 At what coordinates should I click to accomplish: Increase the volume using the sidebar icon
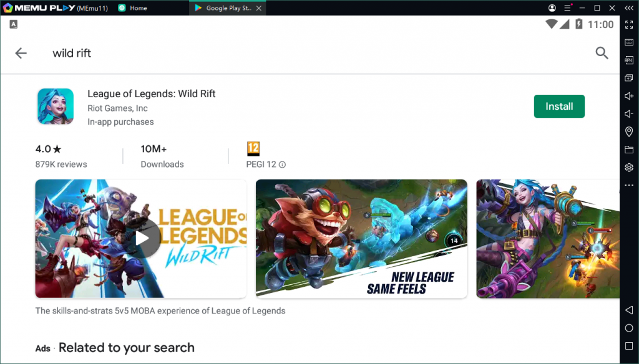(x=629, y=96)
